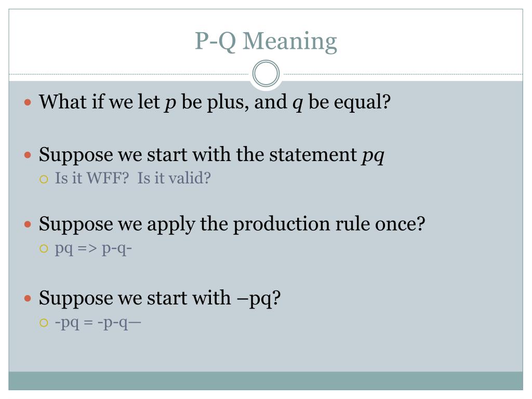Click the dark teal footer band
This screenshot has height=399, width=532.
click(265, 381)
